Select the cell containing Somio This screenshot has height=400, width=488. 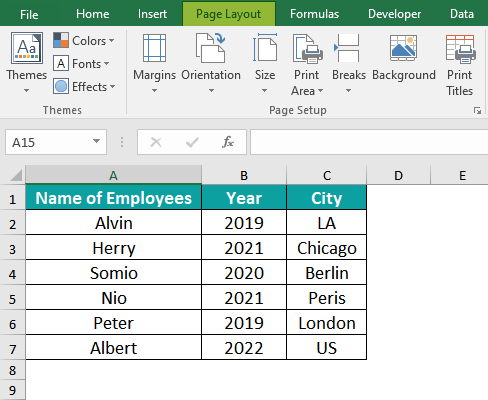[114, 273]
